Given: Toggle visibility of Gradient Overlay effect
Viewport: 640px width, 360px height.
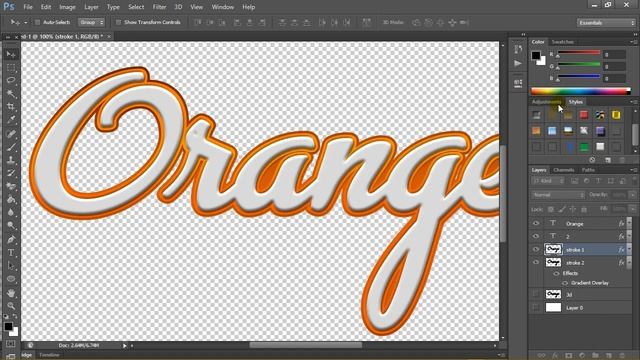Looking at the screenshot, I should point(565,283).
